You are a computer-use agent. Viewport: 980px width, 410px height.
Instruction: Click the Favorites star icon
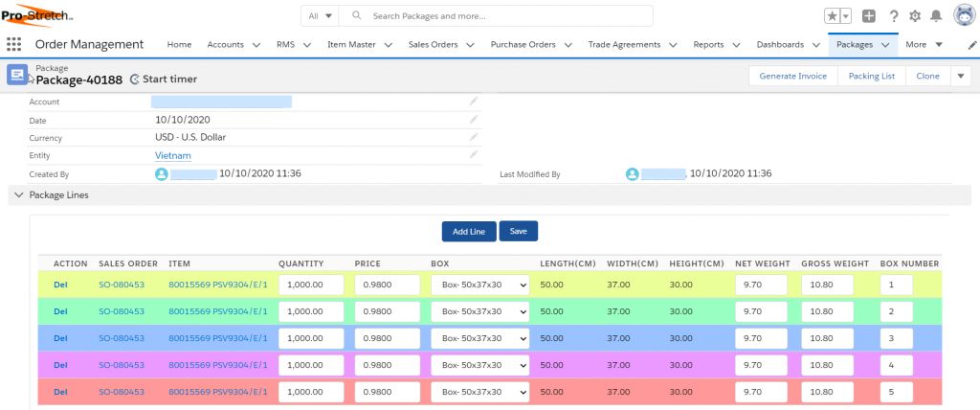[x=832, y=16]
